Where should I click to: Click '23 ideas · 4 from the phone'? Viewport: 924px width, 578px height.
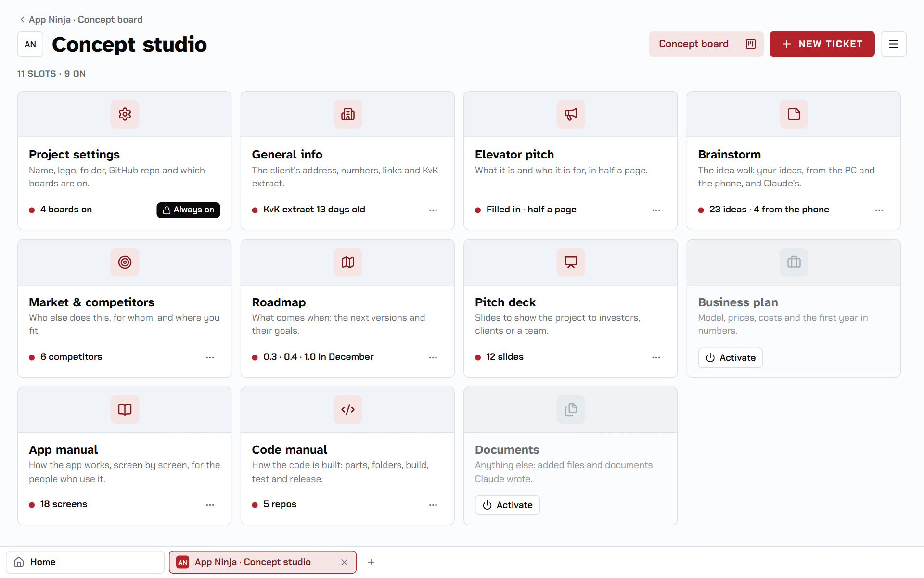(769, 210)
